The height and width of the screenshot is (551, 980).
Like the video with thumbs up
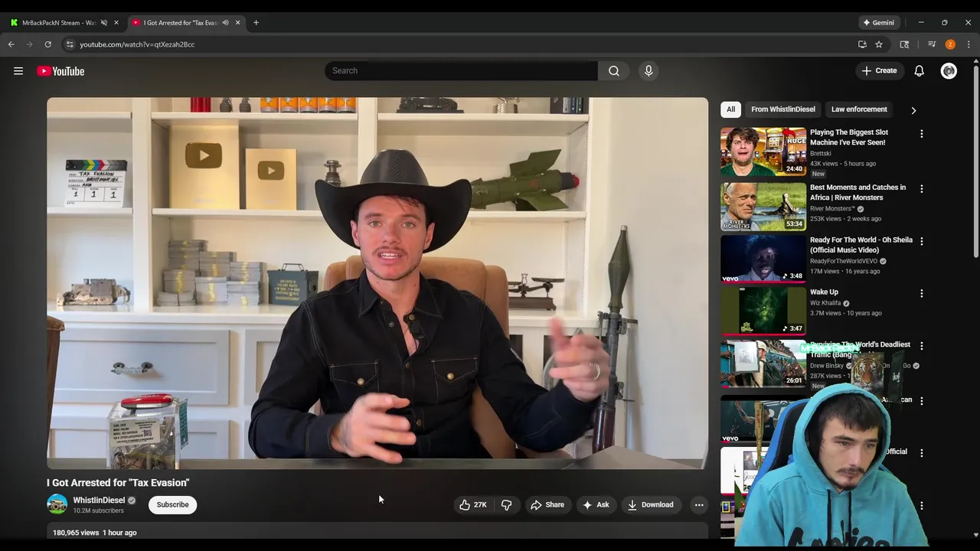click(x=473, y=504)
